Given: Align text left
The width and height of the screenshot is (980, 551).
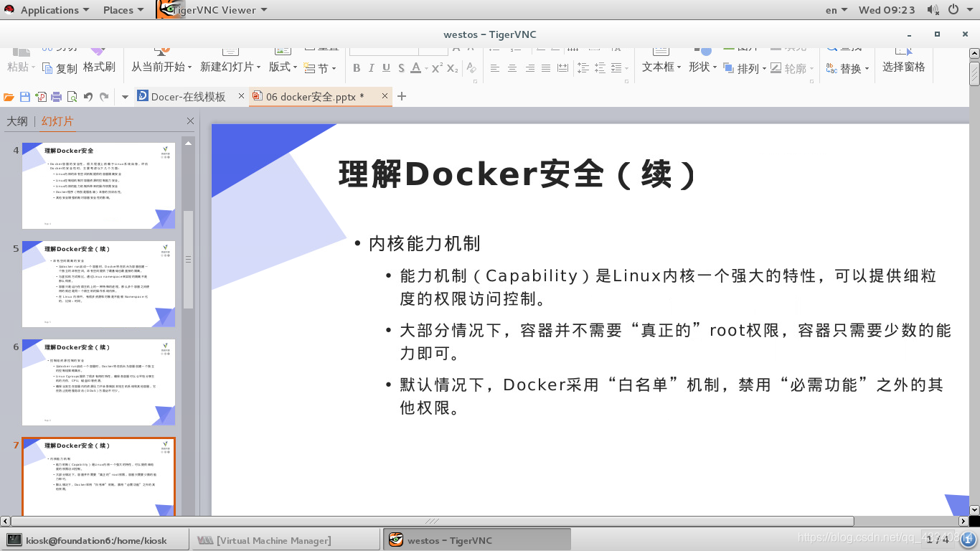Looking at the screenshot, I should 495,68.
